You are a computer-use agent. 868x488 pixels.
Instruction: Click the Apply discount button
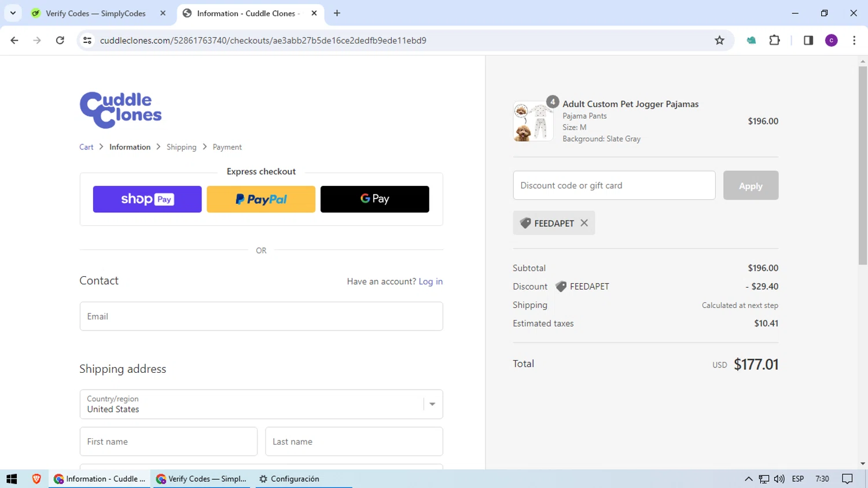point(751,185)
